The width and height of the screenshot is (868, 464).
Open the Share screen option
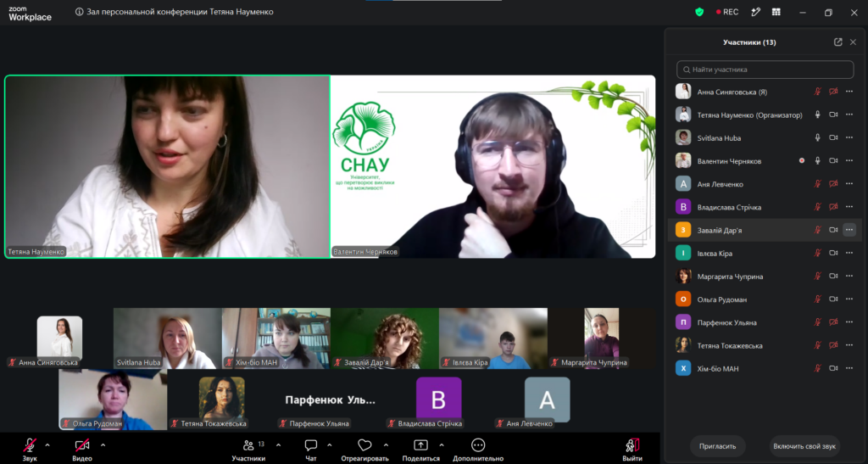point(420,450)
